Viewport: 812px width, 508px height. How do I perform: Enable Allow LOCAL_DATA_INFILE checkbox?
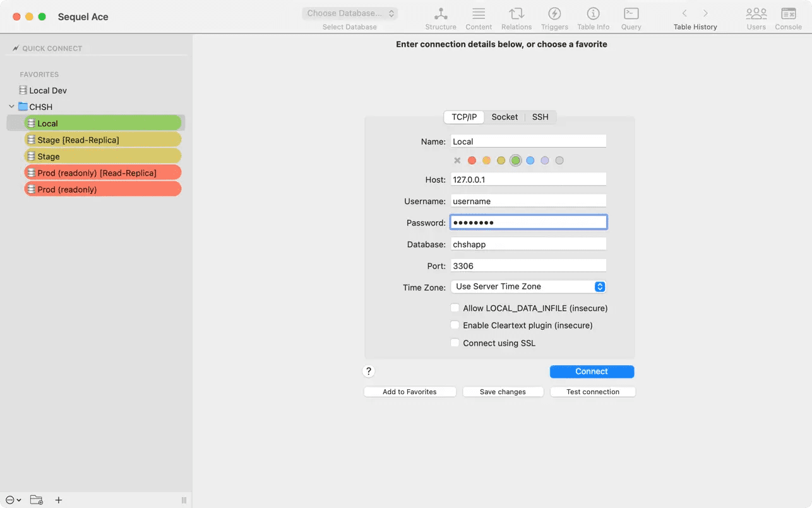pyautogui.click(x=455, y=308)
